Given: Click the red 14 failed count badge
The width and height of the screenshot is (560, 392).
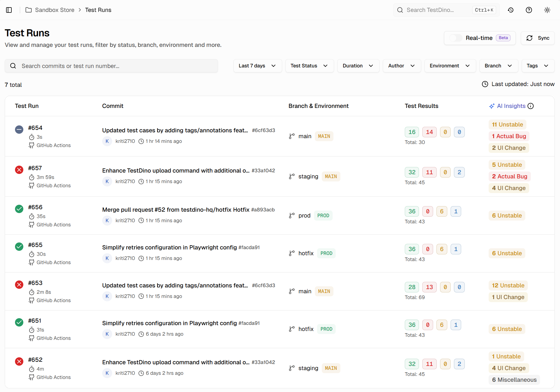Looking at the screenshot, I should pyautogui.click(x=429, y=132).
